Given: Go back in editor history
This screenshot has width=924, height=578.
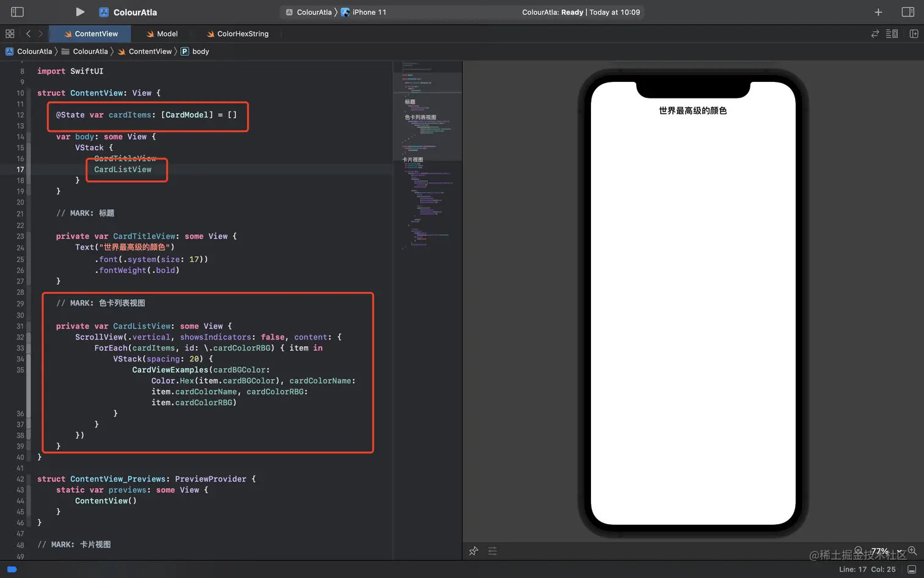Looking at the screenshot, I should point(28,34).
